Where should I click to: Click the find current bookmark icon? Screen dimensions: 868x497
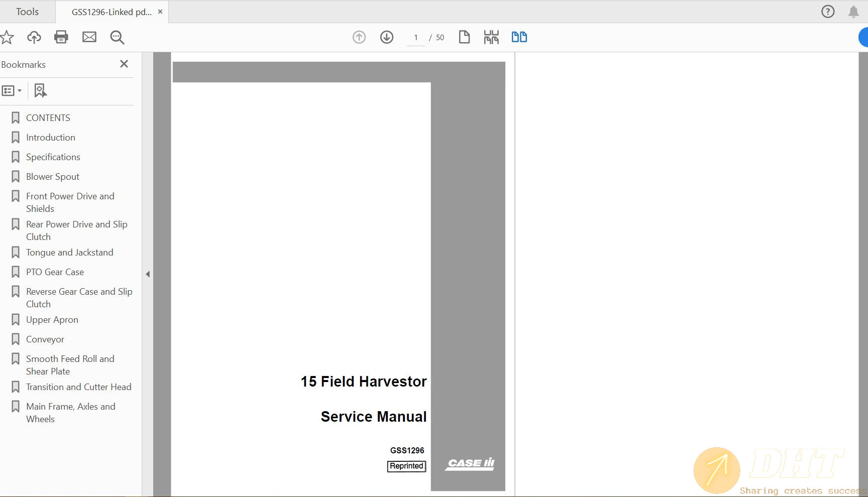(x=40, y=91)
